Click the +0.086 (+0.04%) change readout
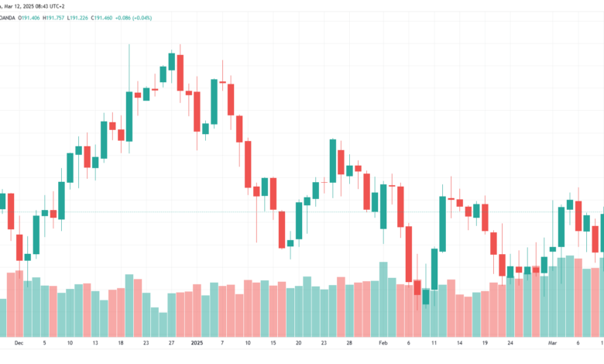The height and width of the screenshot is (364, 604). click(134, 18)
